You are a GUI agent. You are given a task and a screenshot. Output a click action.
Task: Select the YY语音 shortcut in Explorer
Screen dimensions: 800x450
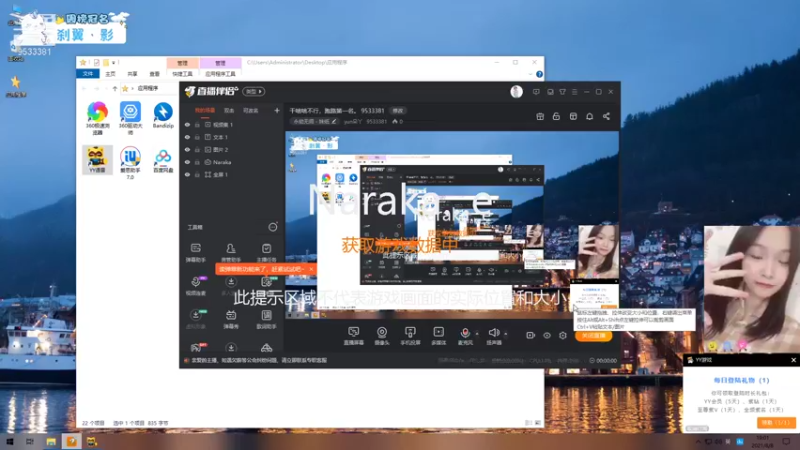click(x=97, y=159)
